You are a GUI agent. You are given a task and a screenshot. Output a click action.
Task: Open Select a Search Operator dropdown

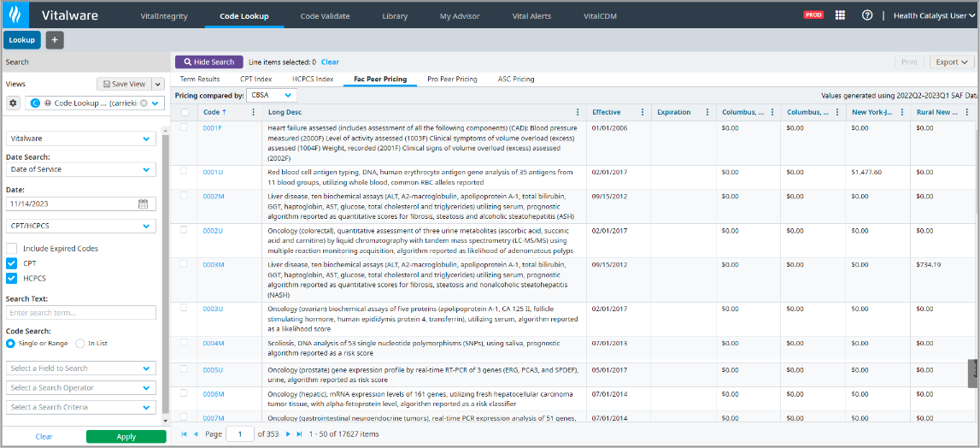81,388
